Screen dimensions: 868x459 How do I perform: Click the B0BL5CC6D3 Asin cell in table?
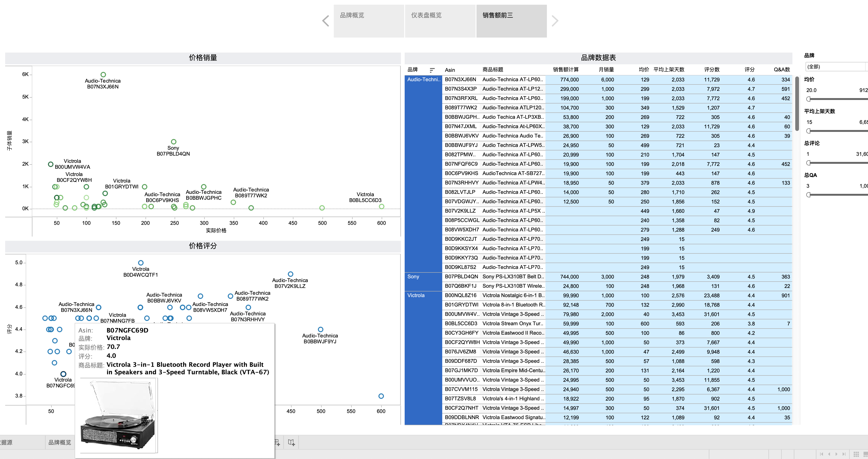[461, 324]
